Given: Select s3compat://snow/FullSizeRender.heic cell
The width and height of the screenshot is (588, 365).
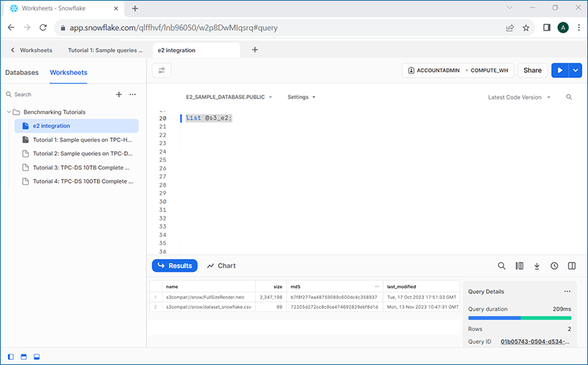Looking at the screenshot, I should (x=209, y=297).
